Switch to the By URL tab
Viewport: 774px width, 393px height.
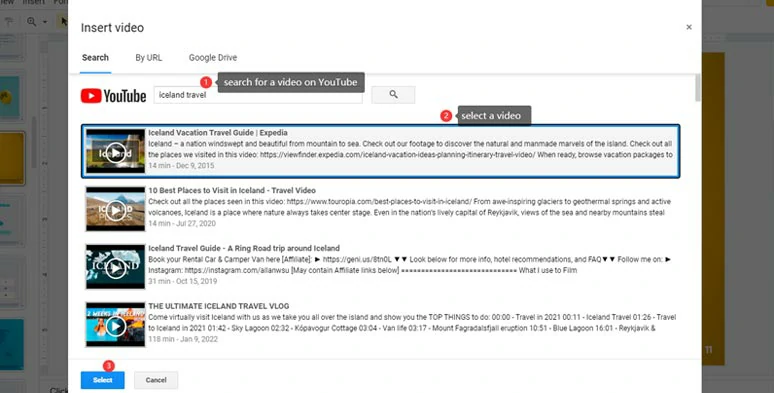coord(149,57)
